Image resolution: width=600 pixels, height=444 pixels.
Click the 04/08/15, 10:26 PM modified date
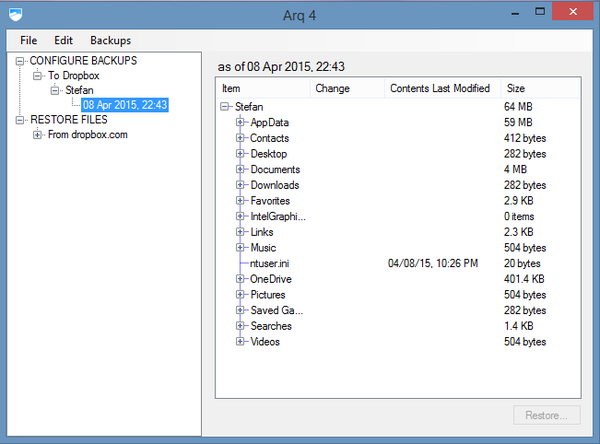point(433,263)
